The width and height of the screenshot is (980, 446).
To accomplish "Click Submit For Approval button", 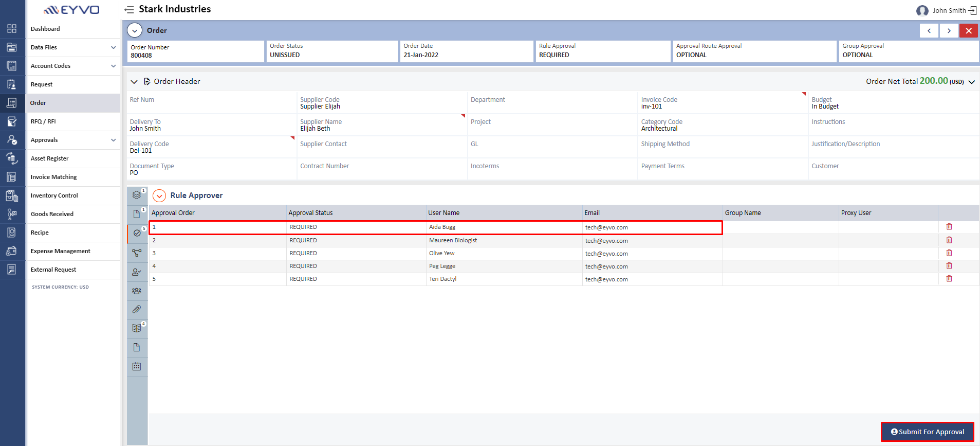I will pyautogui.click(x=928, y=432).
